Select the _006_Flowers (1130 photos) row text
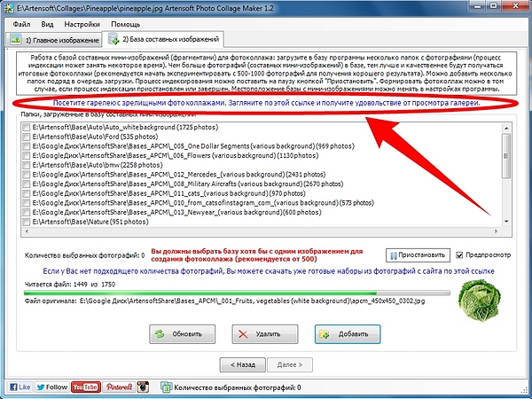532x399 pixels. coord(176,156)
